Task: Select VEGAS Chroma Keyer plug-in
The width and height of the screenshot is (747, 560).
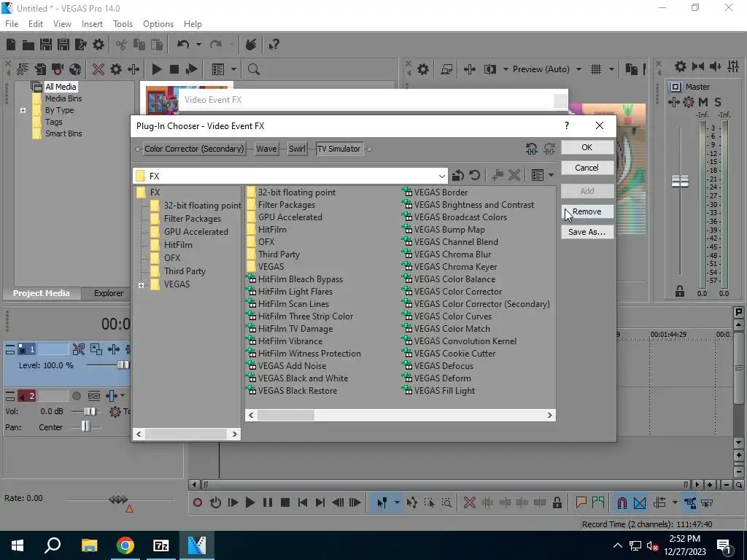Action: point(449,267)
